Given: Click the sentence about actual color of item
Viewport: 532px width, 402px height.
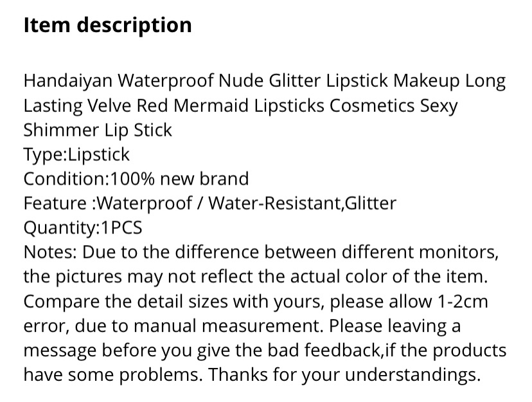Looking at the screenshot, I should click(256, 277).
